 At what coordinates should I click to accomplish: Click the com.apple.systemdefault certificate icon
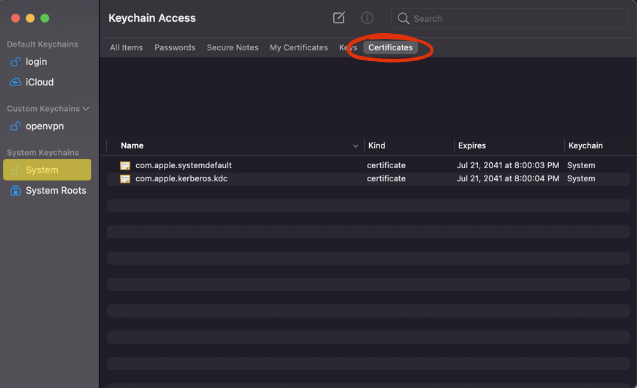point(125,165)
